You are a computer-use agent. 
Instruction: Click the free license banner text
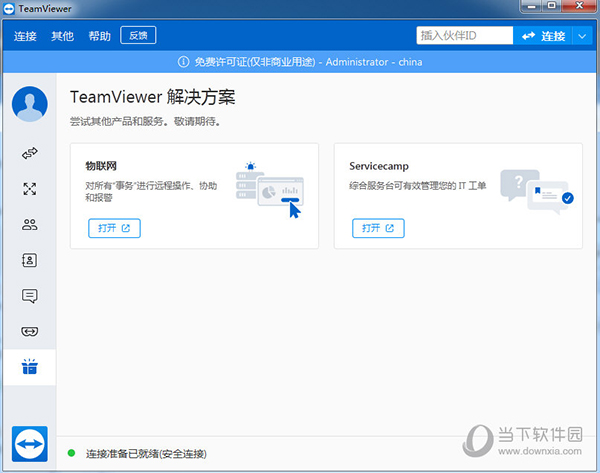(x=308, y=62)
